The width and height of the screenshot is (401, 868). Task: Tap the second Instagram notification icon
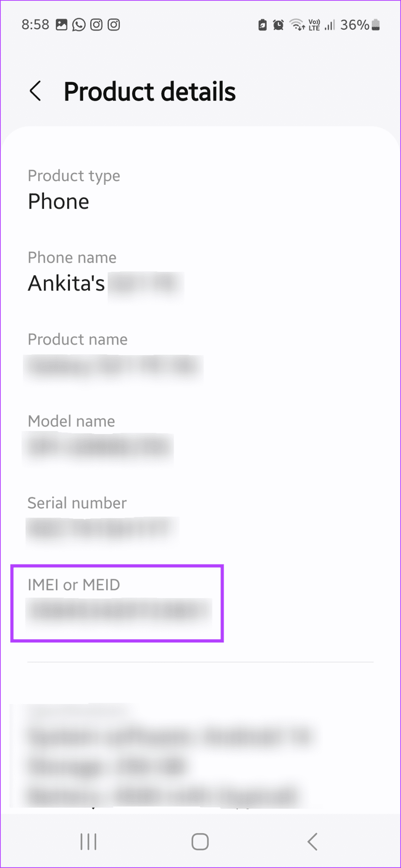[113, 25]
